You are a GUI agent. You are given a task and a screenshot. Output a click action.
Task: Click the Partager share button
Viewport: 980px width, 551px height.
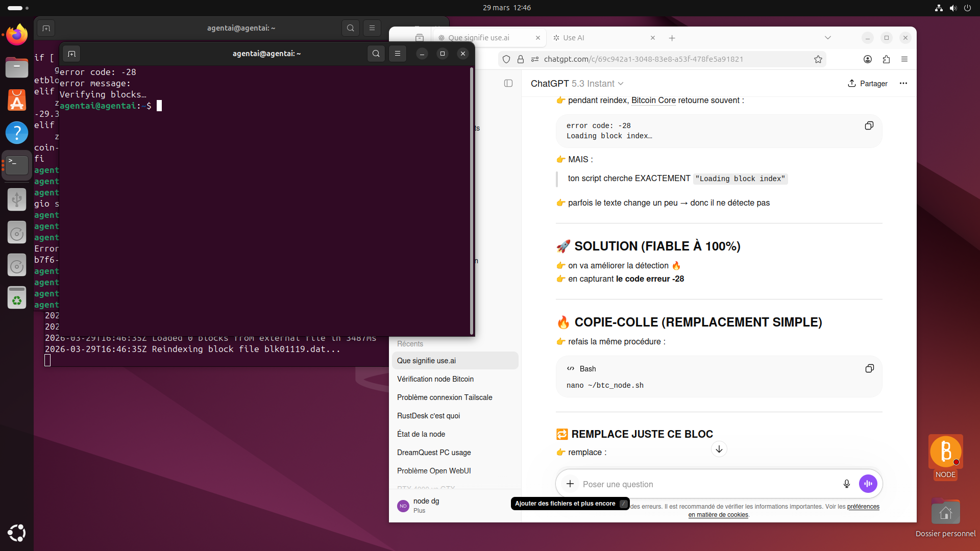(868, 83)
